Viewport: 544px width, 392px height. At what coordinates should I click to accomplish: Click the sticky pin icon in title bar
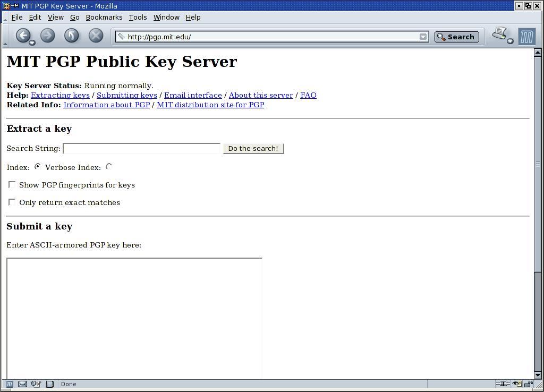[x=14, y=5]
